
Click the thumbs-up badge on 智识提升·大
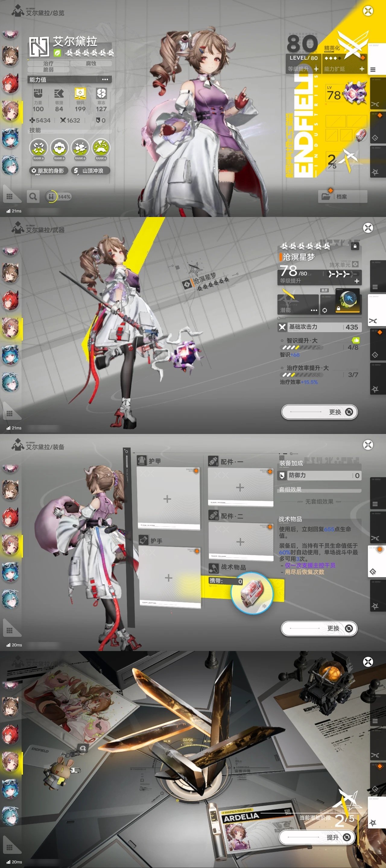355,340
